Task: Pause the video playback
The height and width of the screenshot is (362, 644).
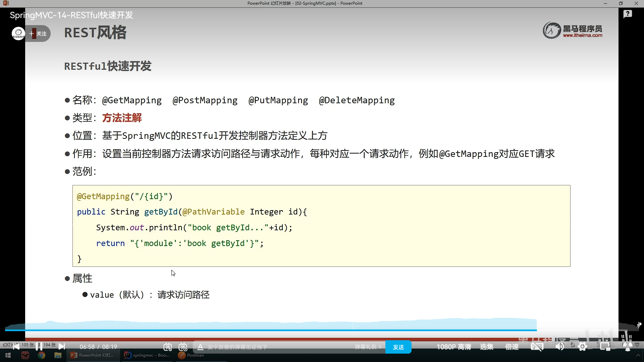Action: point(39,347)
